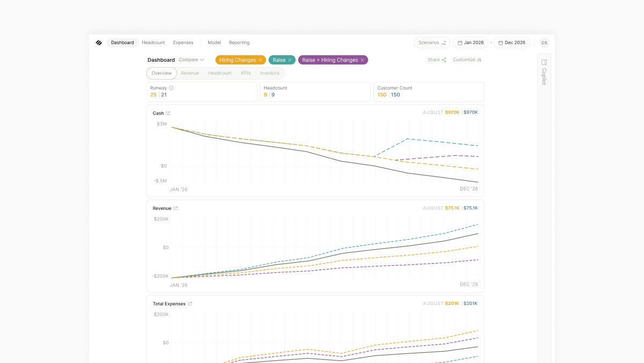The image size is (644, 363).
Task: Click the Runway info icon
Action: (171, 88)
